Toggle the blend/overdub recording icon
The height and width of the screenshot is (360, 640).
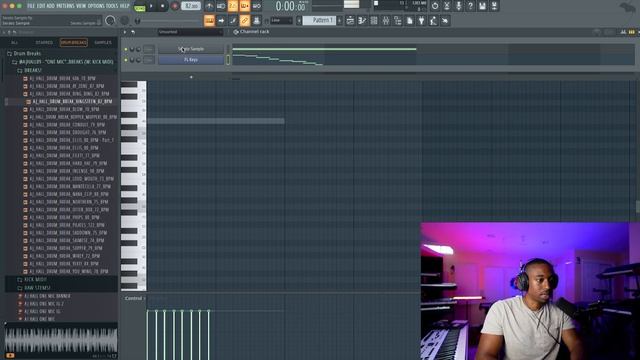(x=245, y=6)
